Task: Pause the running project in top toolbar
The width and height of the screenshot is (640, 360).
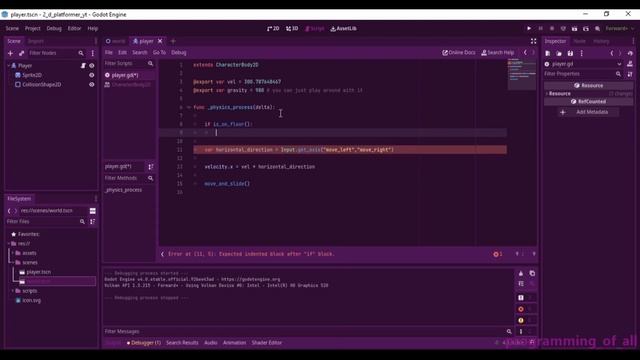Action: pos(540,29)
